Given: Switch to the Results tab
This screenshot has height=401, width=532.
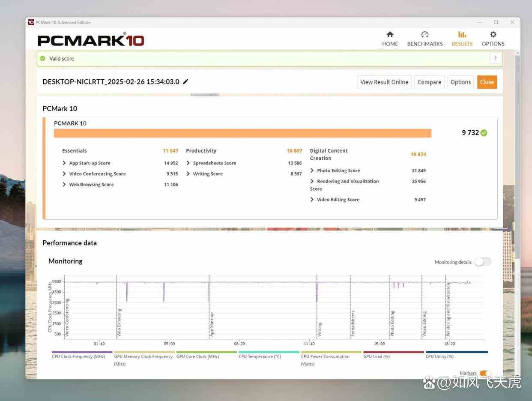Looking at the screenshot, I should [462, 38].
